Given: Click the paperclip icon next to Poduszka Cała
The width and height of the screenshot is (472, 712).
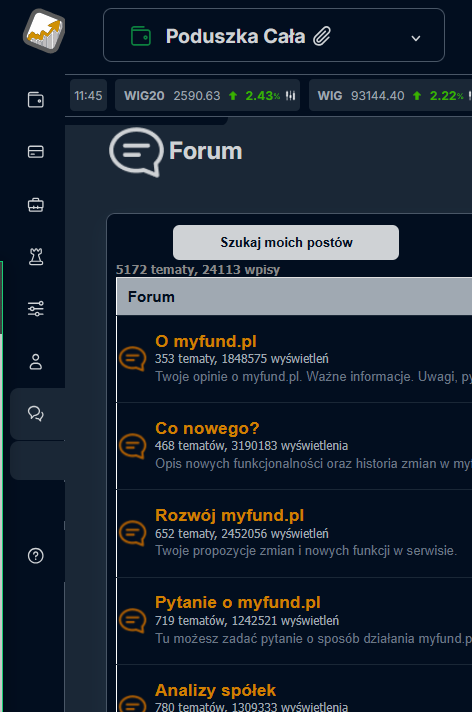Looking at the screenshot, I should [x=322, y=36].
